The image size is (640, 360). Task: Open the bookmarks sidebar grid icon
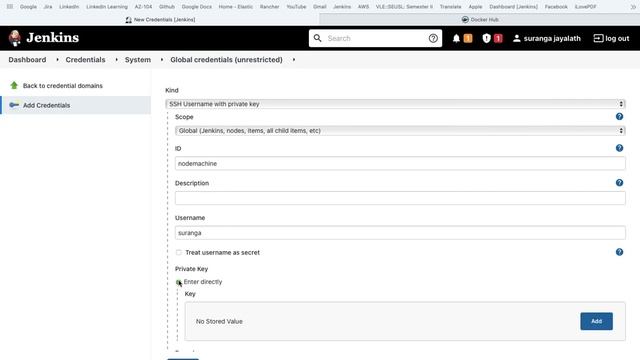9,7
